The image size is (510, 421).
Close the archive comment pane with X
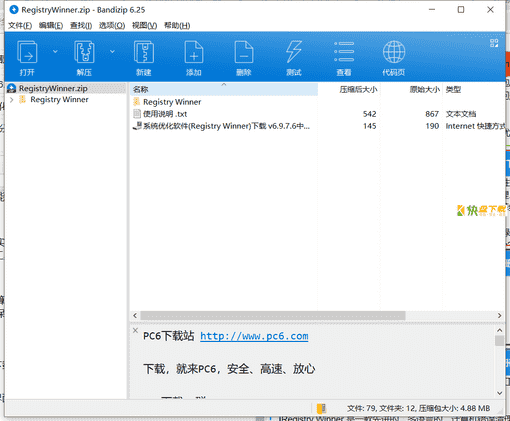click(135, 330)
